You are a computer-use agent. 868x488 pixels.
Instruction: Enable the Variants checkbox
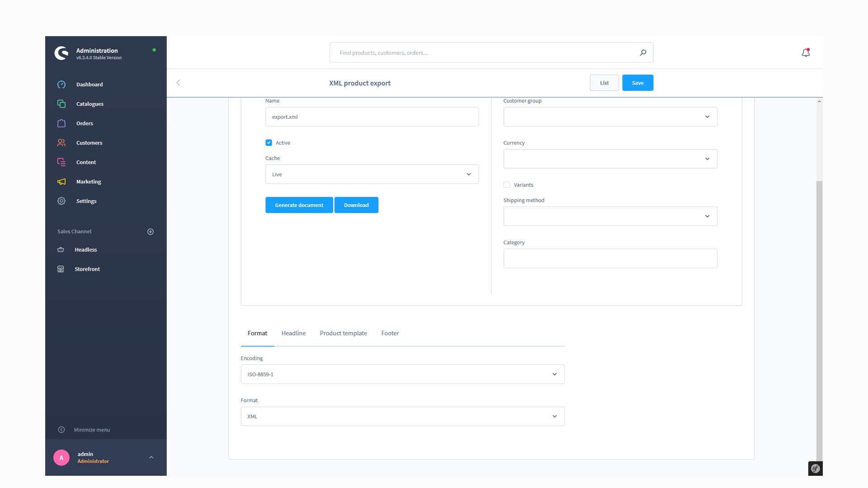coord(507,185)
